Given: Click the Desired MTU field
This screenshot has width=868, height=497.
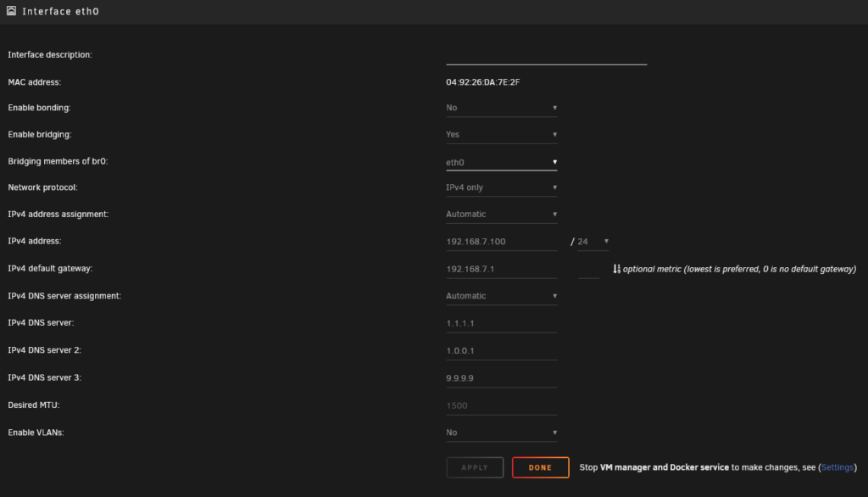Looking at the screenshot, I should (x=502, y=405).
